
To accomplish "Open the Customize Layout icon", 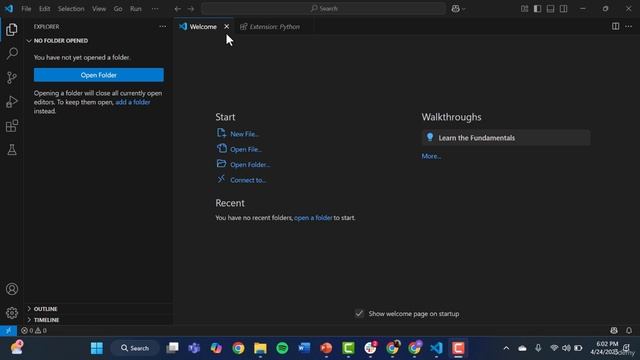I will tap(524, 9).
